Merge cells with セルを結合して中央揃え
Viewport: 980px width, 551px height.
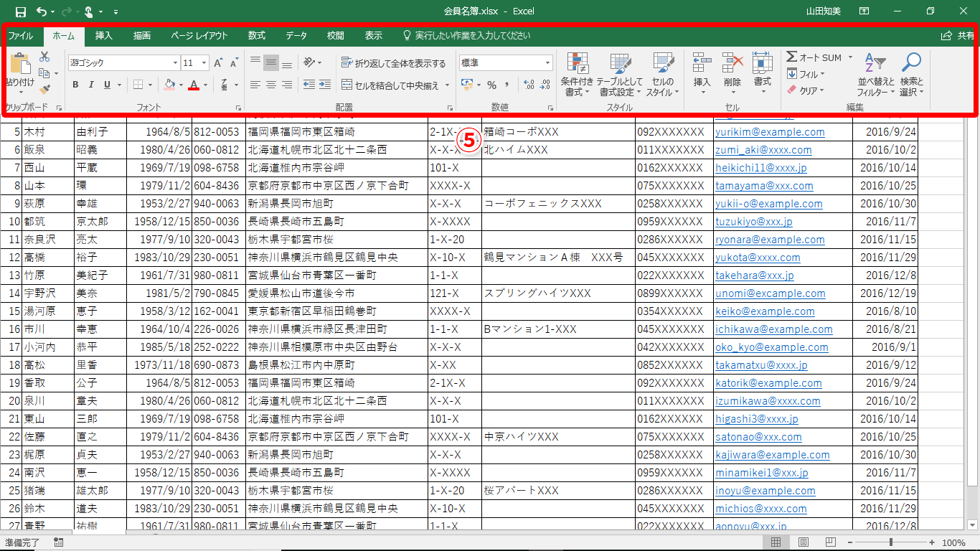click(390, 85)
